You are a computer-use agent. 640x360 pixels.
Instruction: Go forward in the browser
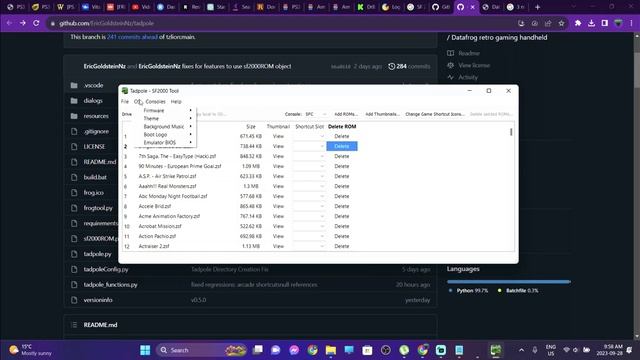[23, 23]
